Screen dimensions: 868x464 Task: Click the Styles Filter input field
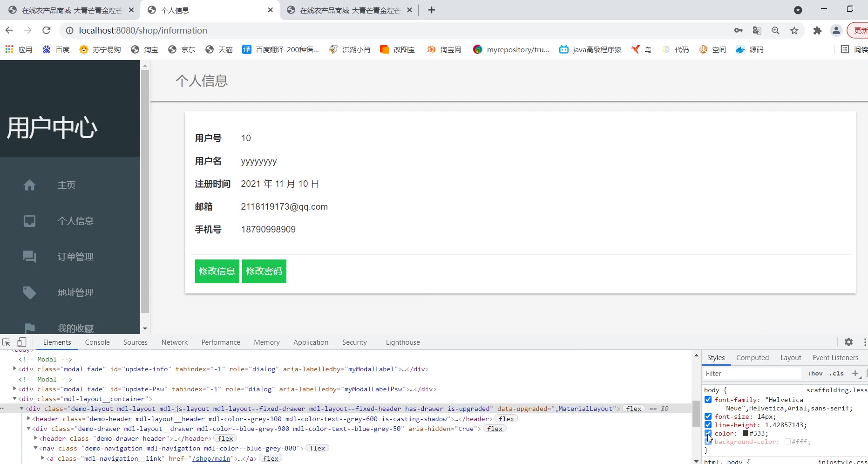click(752, 374)
